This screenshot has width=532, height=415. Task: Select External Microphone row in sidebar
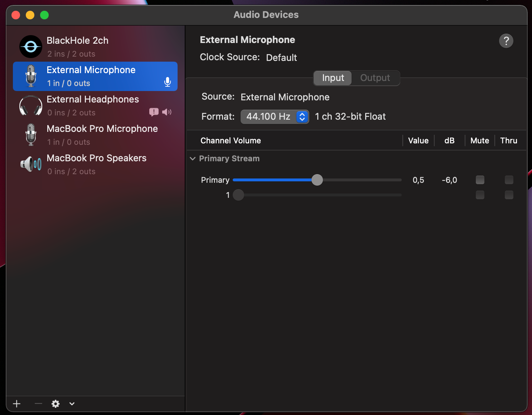pyautogui.click(x=95, y=76)
